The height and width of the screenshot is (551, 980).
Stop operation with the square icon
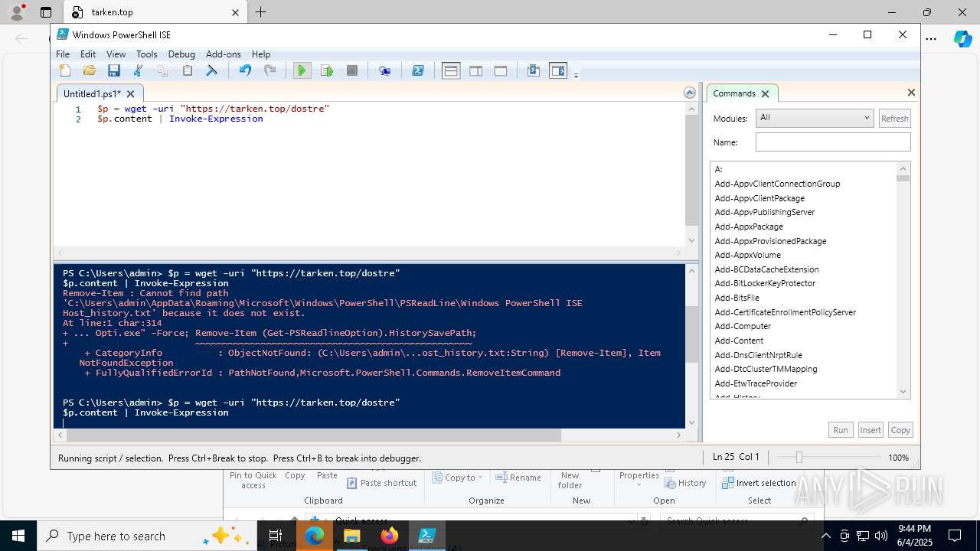[352, 70]
